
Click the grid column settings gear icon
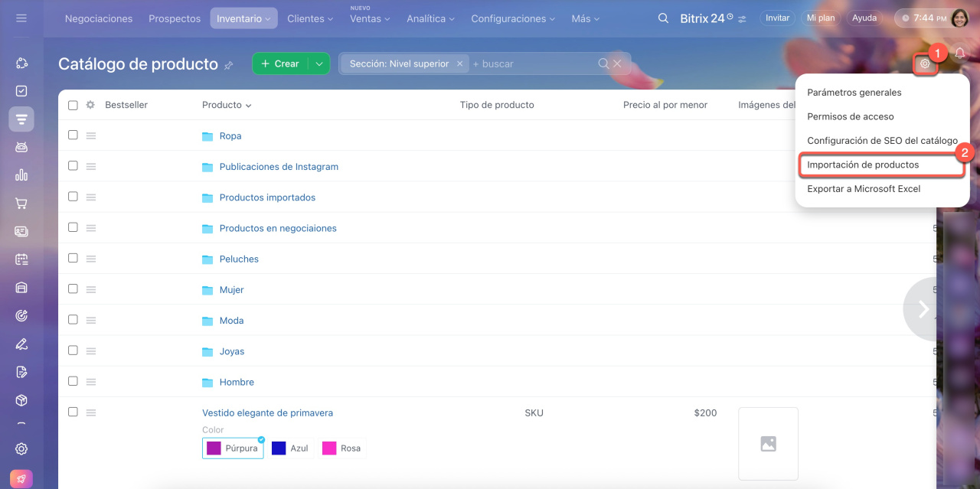90,105
